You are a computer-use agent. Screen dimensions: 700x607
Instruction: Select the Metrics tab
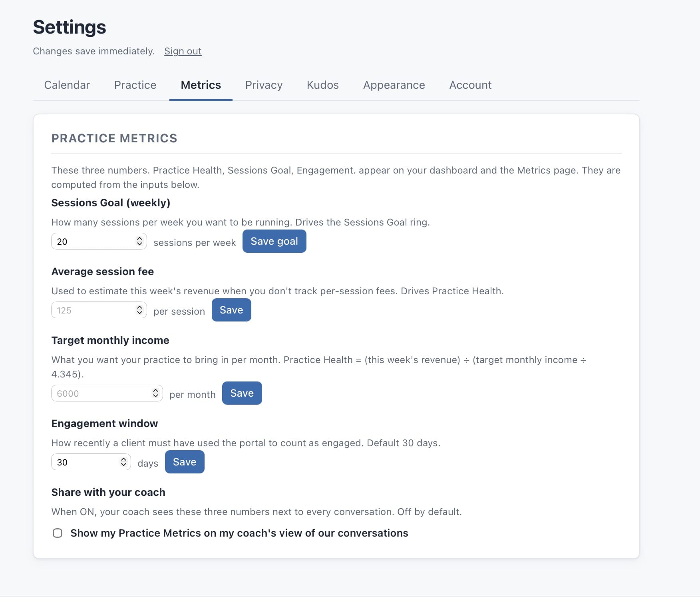click(201, 85)
